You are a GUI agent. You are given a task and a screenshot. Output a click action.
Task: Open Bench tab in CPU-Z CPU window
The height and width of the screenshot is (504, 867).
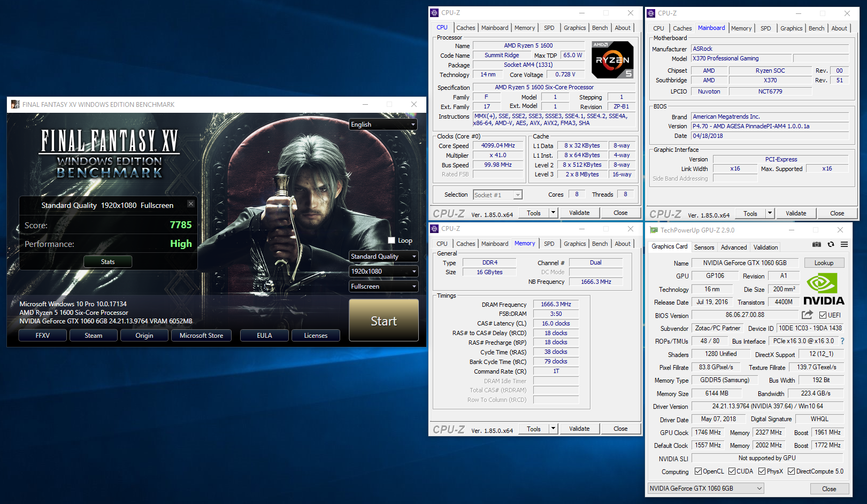coord(600,28)
